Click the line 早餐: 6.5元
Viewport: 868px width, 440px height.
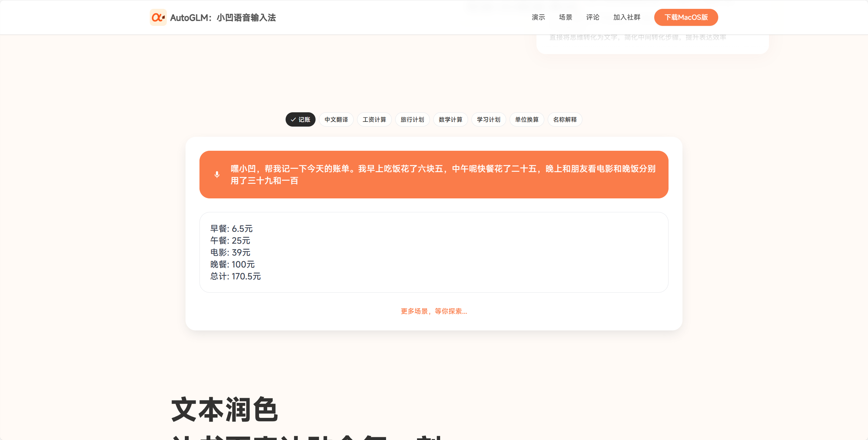coord(231,229)
